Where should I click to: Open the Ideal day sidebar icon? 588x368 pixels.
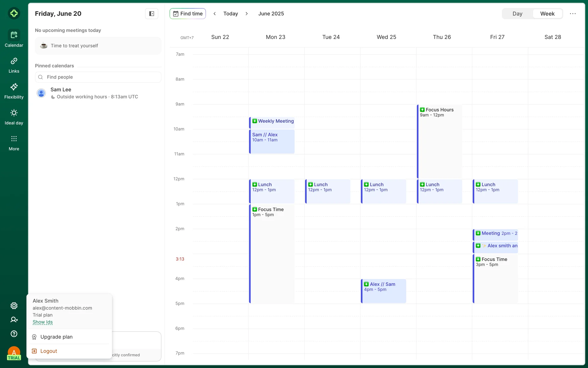(14, 113)
